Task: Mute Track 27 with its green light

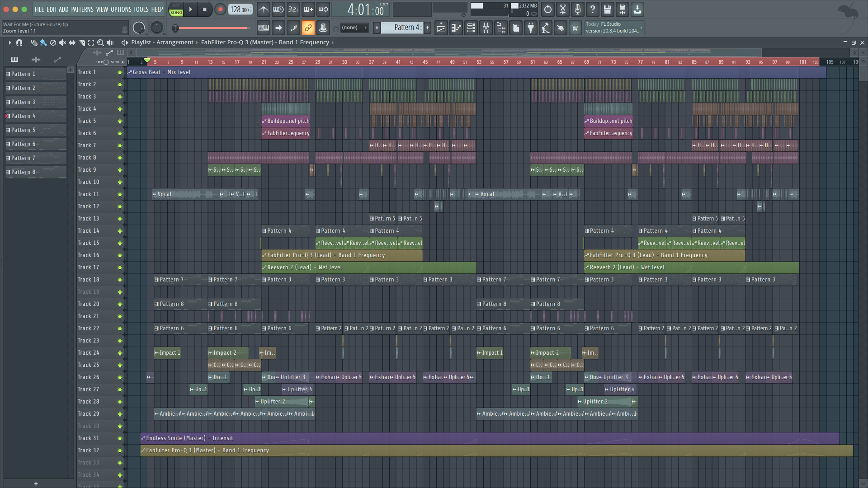Action: click(x=120, y=389)
